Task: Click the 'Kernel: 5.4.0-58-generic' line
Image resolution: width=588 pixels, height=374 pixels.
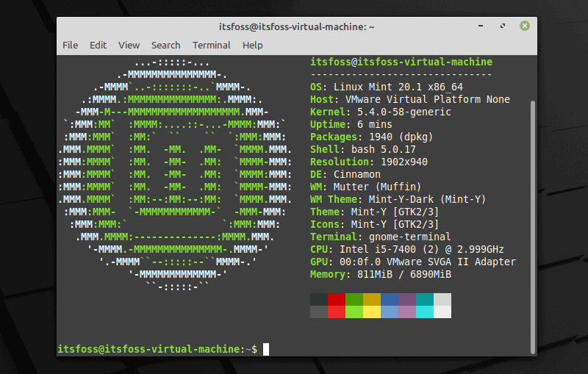Action: (x=381, y=112)
